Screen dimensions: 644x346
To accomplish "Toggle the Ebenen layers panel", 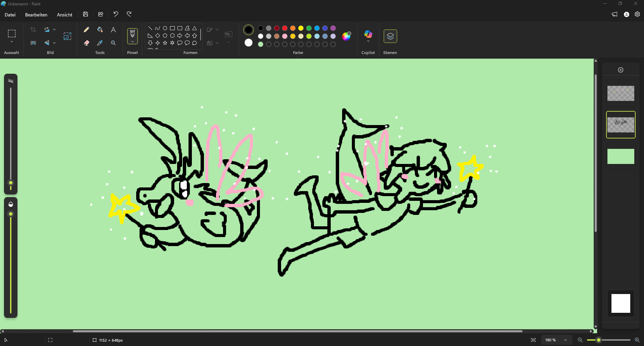I will 390,36.
